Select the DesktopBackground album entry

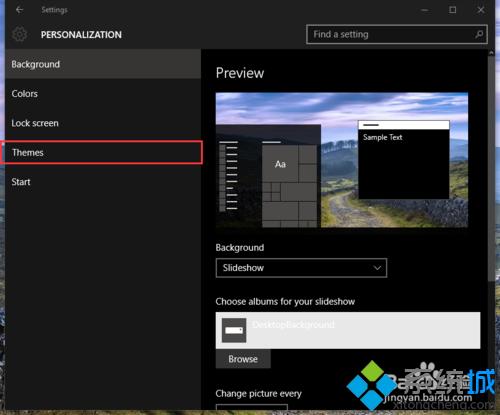click(348, 330)
